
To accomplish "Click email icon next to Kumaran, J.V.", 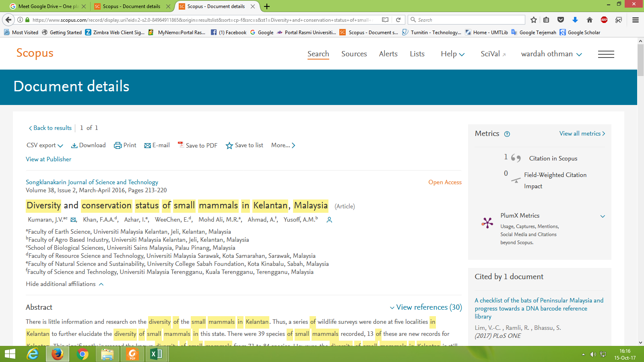I will [73, 220].
